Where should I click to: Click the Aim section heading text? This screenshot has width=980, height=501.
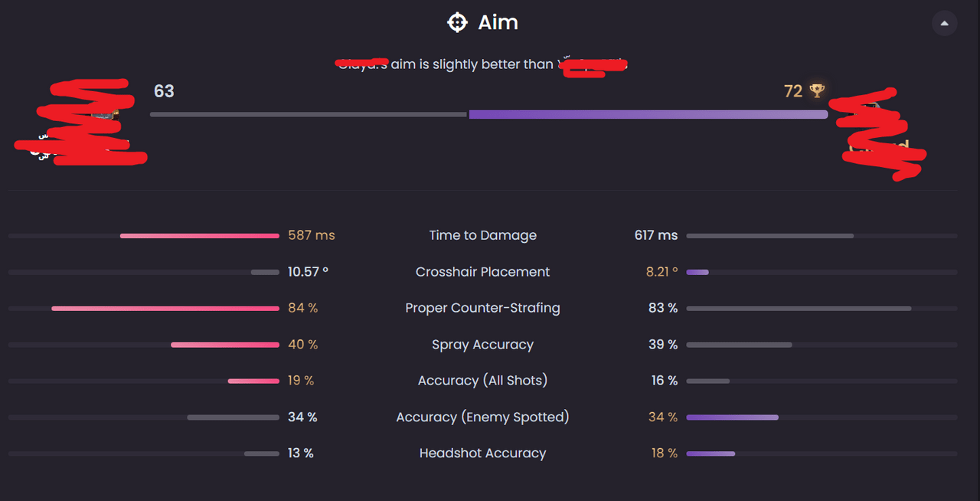pos(498,23)
